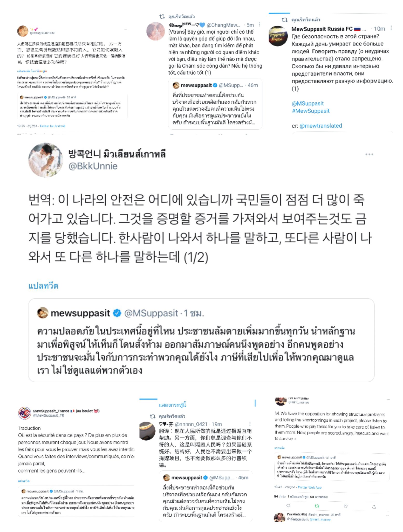The image size is (403, 532).
Task: Open the quoted mewsuppasit tweet posted 1 ชม. ago
Action: 201,340
